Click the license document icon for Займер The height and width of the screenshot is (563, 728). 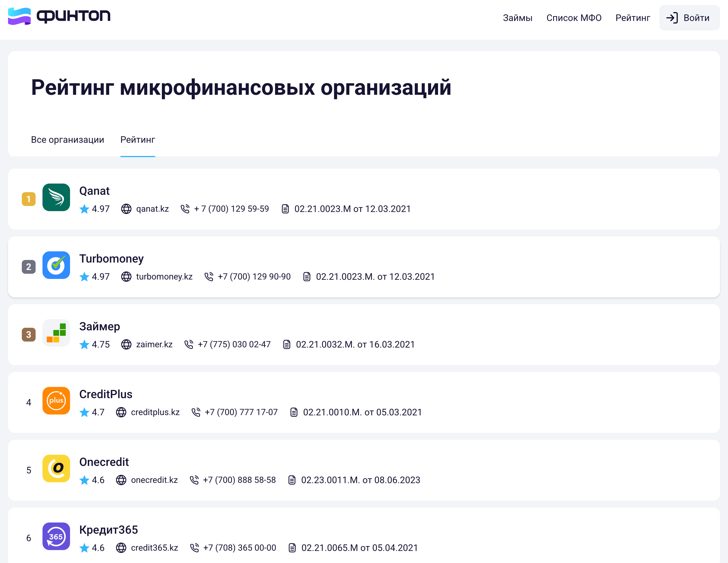pyautogui.click(x=287, y=344)
